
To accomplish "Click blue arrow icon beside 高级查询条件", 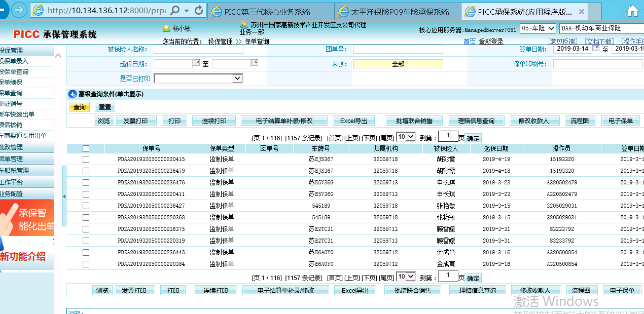I will pos(73,94).
